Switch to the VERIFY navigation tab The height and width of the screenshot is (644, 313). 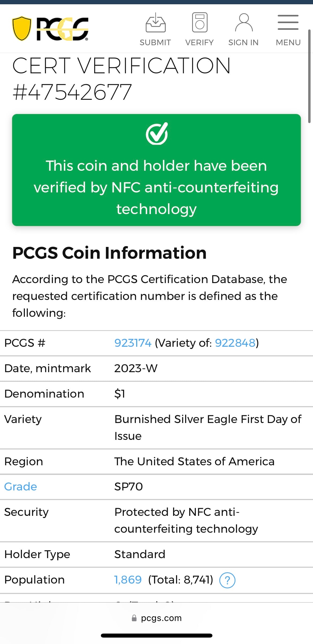pos(199,42)
